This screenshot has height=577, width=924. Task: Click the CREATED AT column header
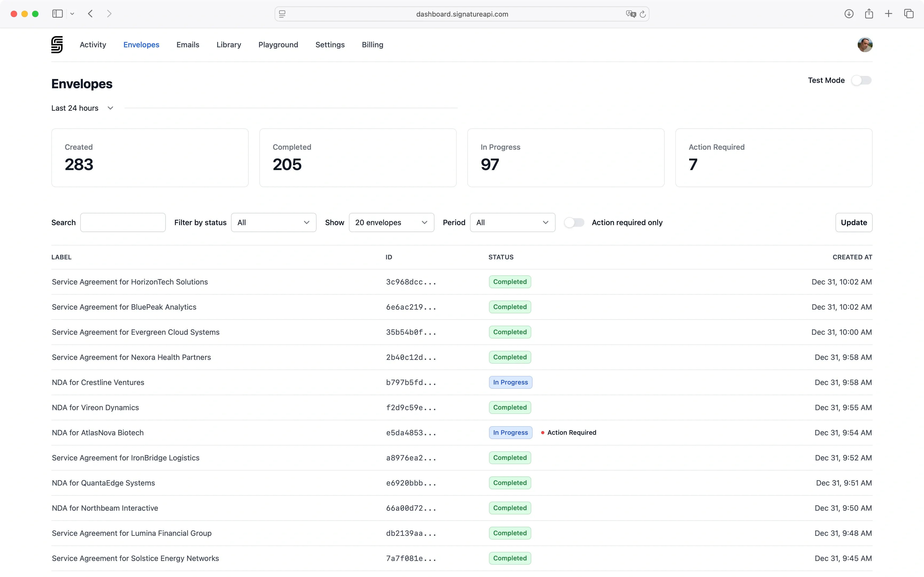(852, 257)
